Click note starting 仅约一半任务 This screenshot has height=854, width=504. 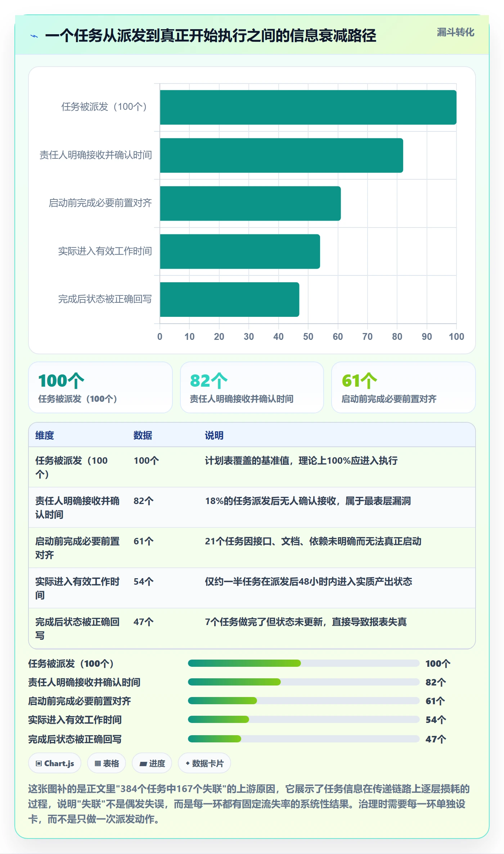point(309,581)
